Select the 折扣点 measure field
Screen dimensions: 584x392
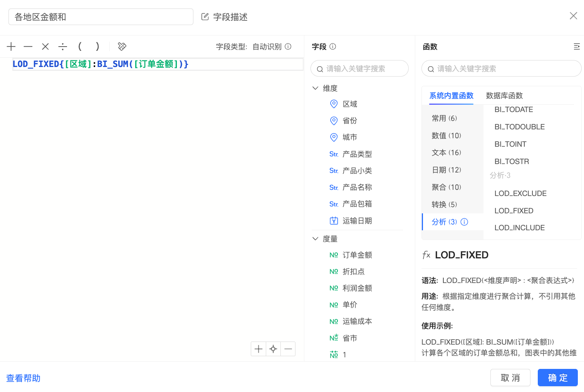pyautogui.click(x=353, y=271)
